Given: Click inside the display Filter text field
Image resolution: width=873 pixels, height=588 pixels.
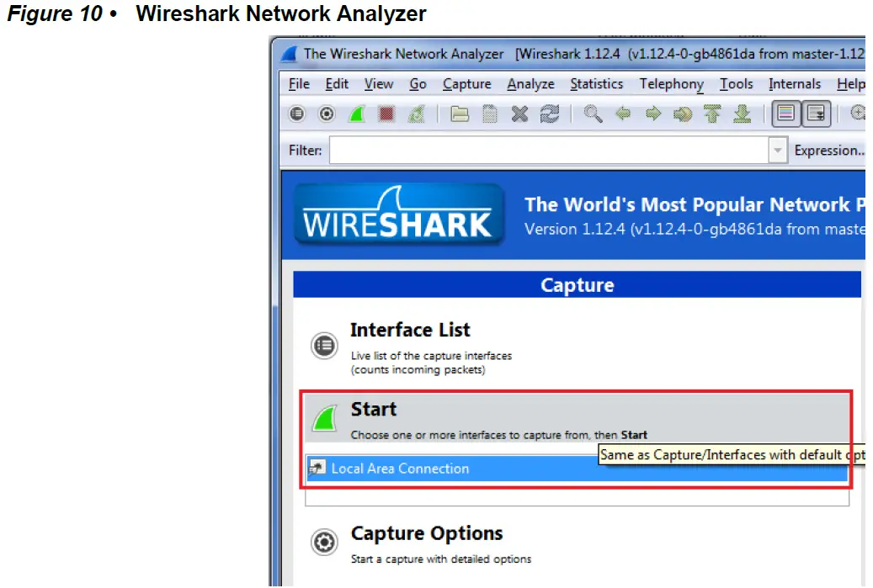Looking at the screenshot, I should click(549, 151).
